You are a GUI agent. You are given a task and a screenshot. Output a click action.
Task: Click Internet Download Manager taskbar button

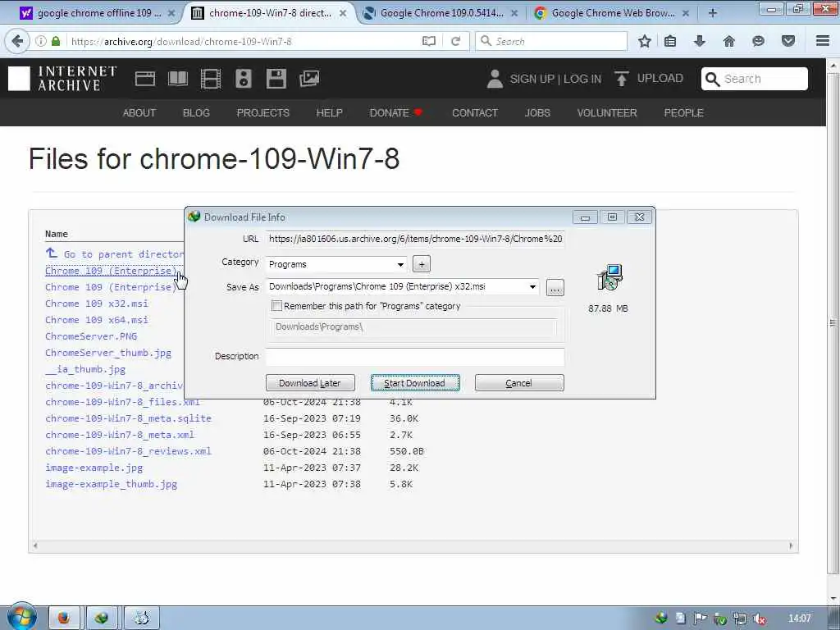click(102, 619)
